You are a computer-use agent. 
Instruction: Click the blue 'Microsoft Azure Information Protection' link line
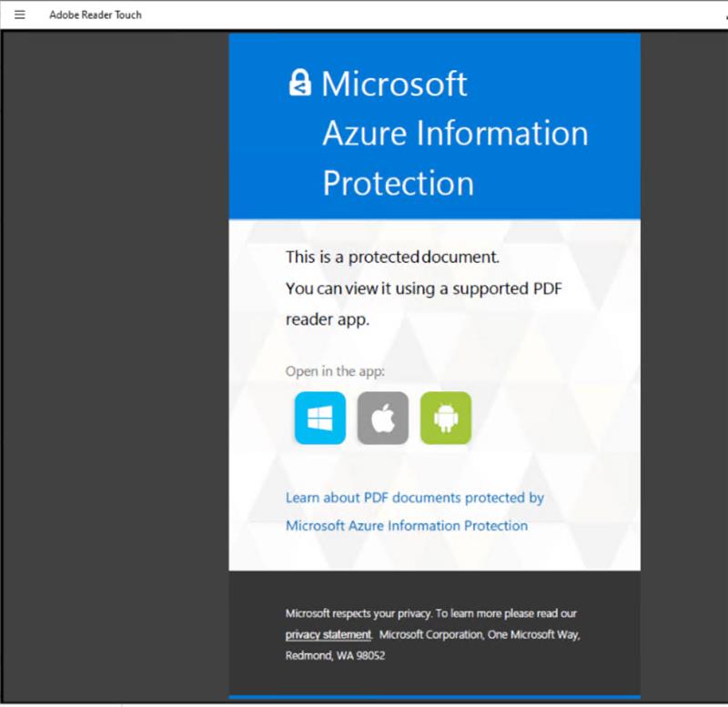(x=407, y=526)
